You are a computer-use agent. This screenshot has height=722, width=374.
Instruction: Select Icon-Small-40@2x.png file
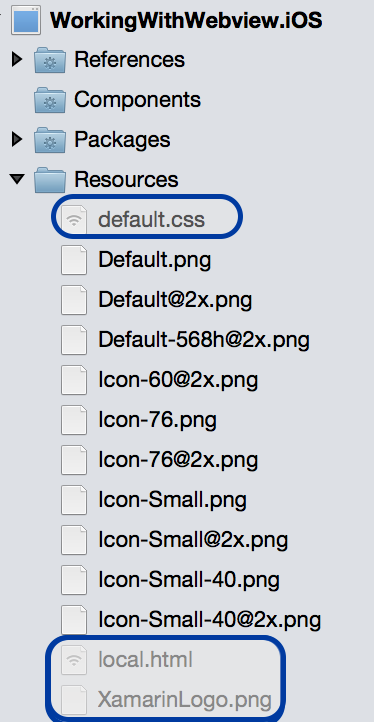pos(210,620)
